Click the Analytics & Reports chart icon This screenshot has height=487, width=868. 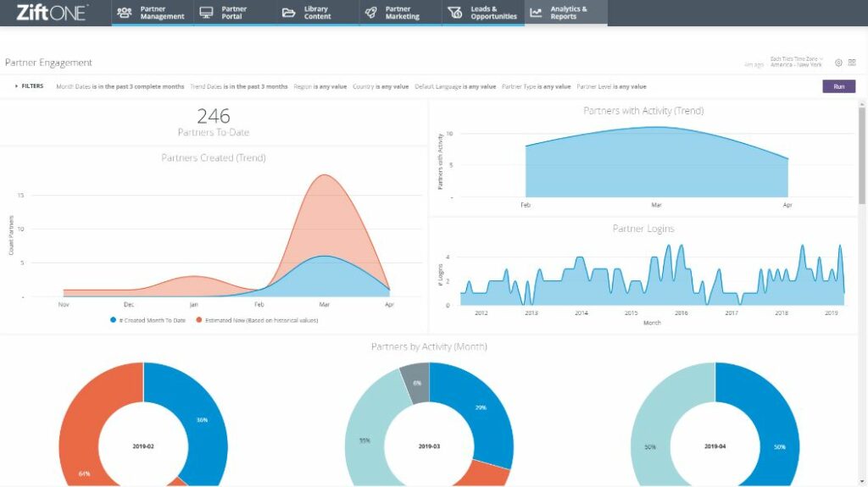536,12
